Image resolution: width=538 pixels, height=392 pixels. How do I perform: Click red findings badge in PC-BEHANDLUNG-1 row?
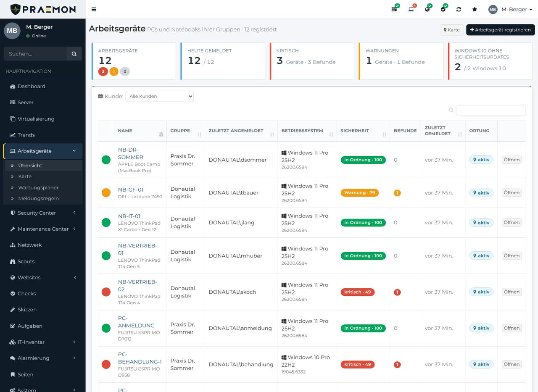397,365
